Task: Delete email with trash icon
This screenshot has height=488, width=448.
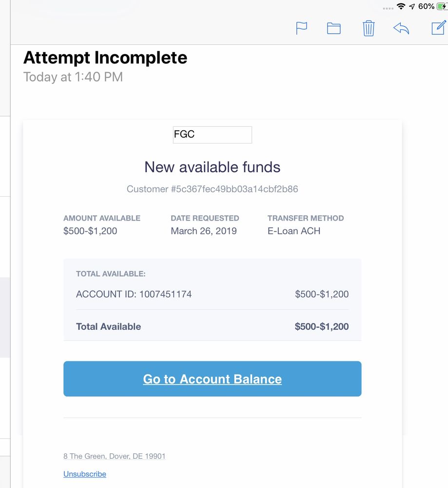Action: coord(369,28)
